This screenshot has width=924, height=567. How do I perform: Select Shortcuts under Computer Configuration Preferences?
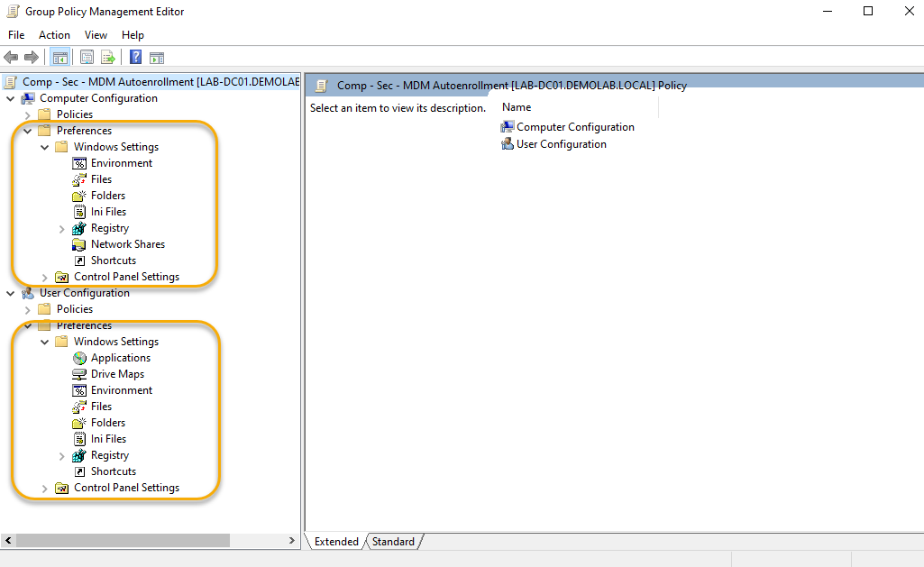pyautogui.click(x=113, y=261)
